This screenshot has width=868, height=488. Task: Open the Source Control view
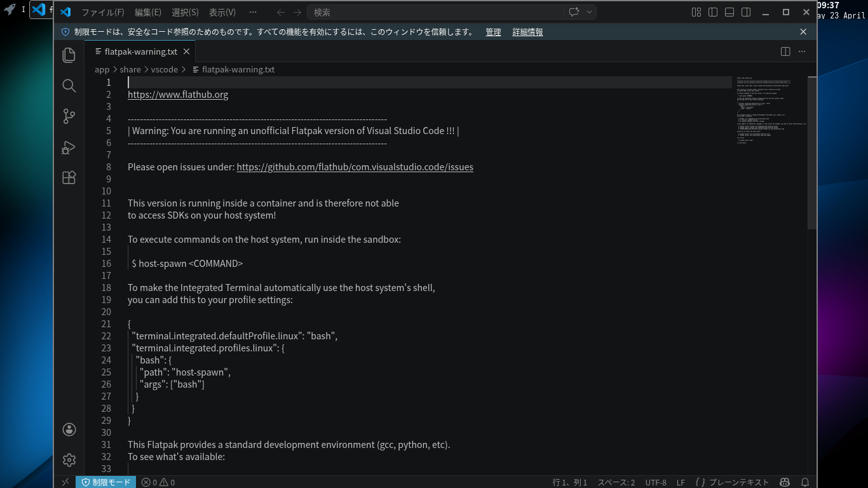tap(69, 116)
